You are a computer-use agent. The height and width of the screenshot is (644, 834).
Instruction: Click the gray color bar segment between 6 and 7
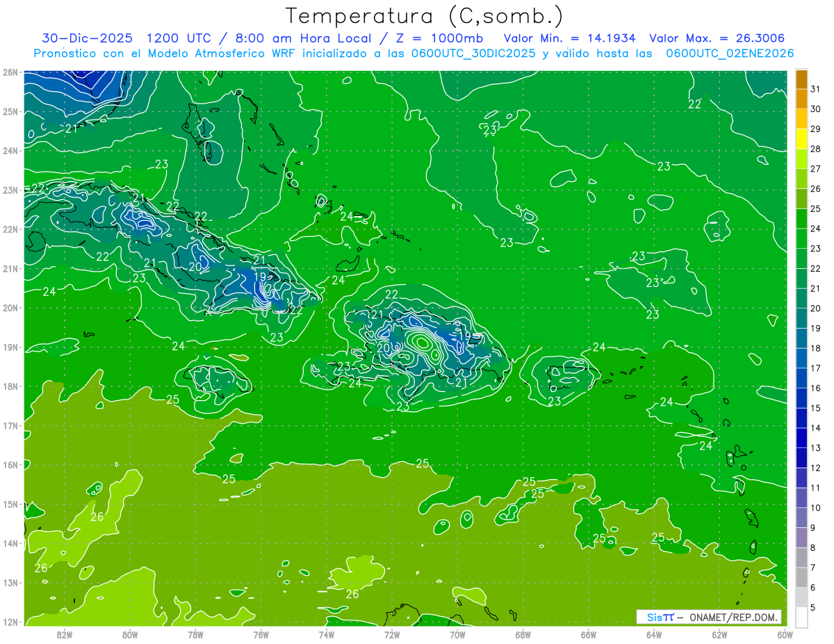click(801, 578)
